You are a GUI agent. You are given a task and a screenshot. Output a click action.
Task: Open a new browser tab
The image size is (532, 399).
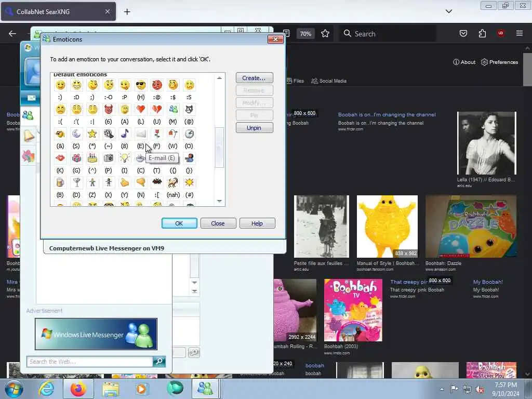127,12
